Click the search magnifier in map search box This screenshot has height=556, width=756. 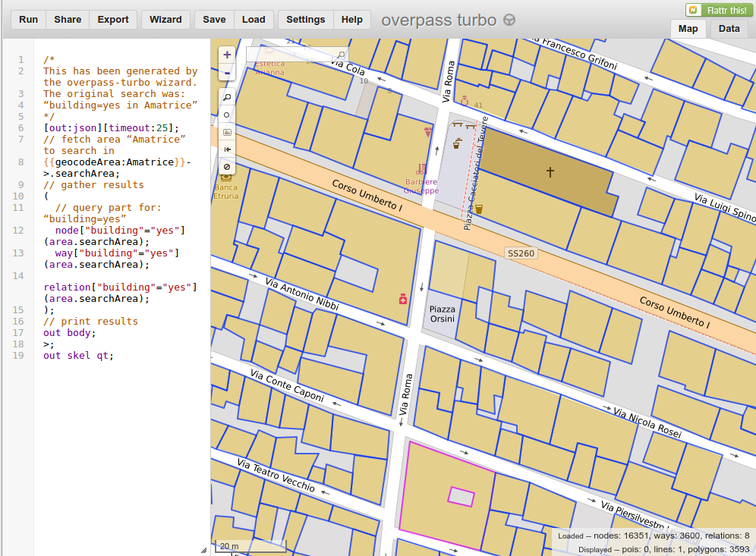(341, 55)
